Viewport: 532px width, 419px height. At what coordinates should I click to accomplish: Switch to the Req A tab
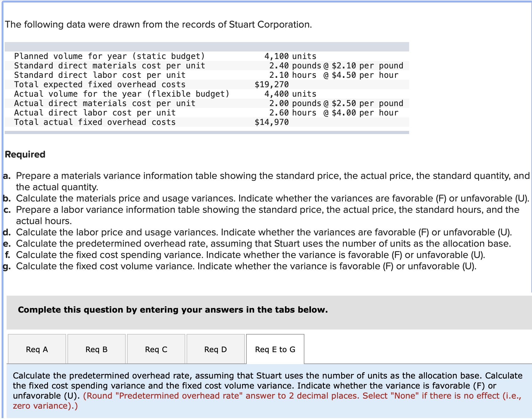[x=36, y=349]
